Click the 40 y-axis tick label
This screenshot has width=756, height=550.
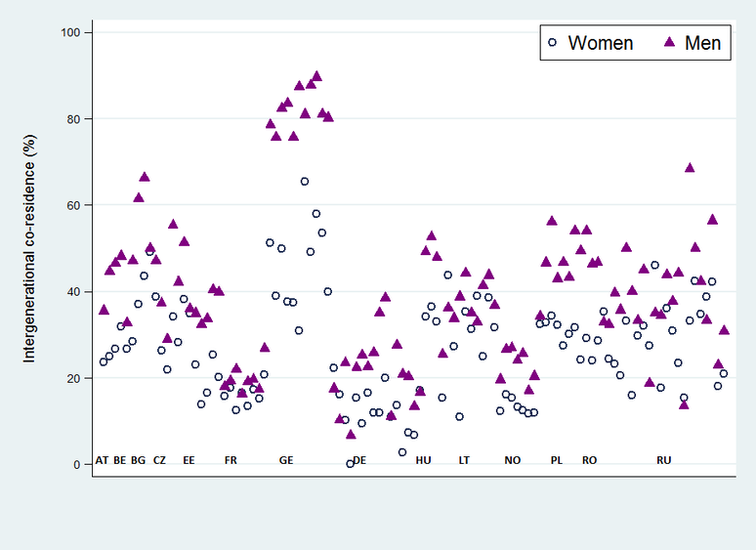coord(73,292)
